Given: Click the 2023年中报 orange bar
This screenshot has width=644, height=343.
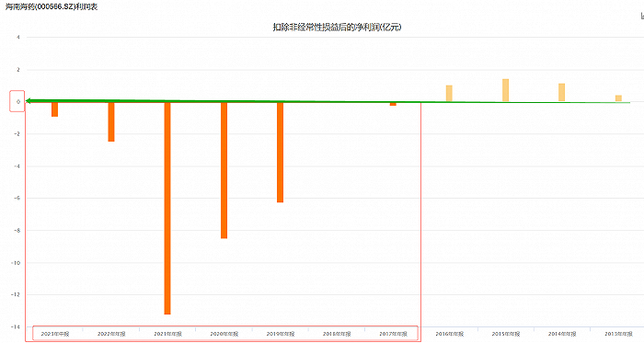Looking at the screenshot, I should [54, 109].
